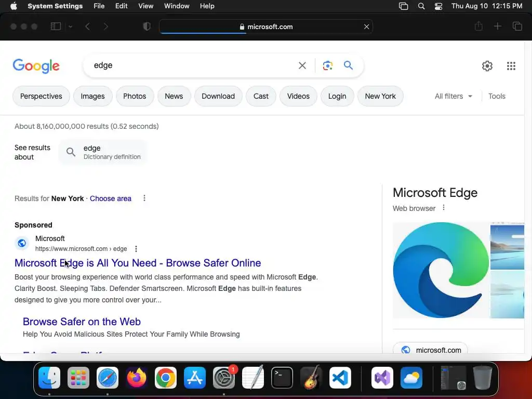Go forward with the forward arrow
Image resolution: width=532 pixels, height=399 pixels.
point(105,26)
